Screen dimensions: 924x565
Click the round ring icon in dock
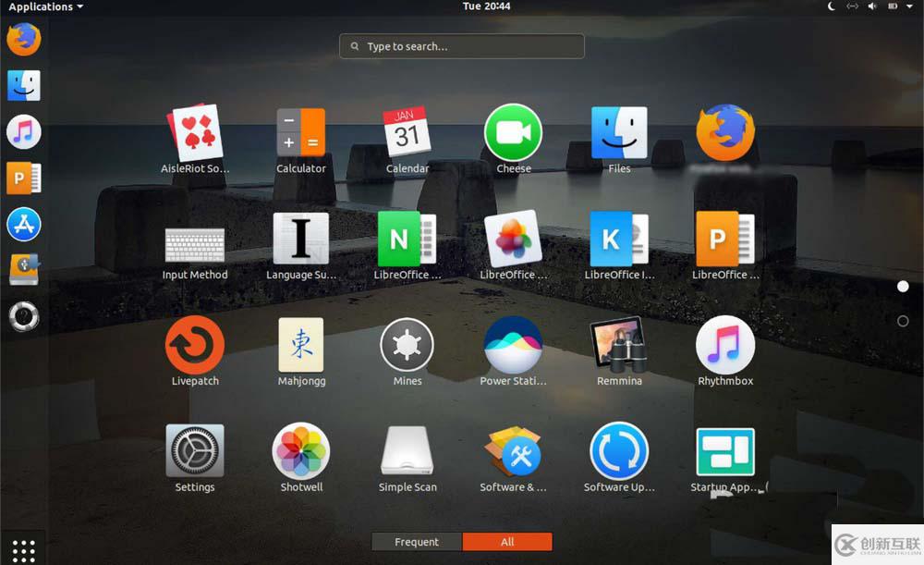(24, 316)
